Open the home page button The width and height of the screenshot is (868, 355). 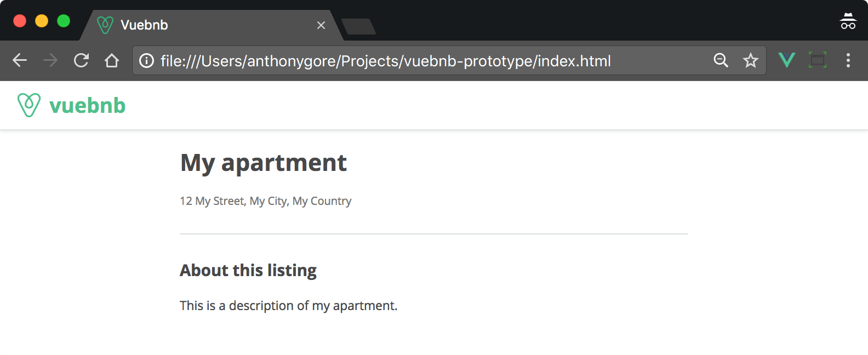point(112,60)
